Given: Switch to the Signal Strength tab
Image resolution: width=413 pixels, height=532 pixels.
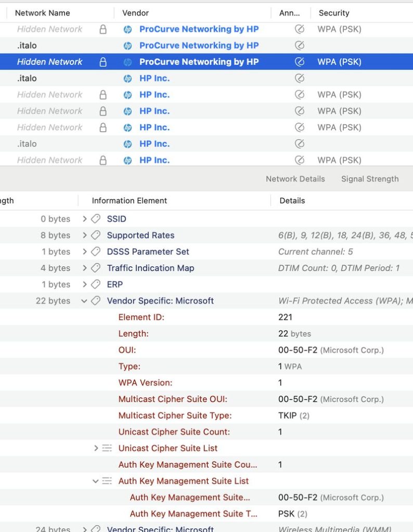Looking at the screenshot, I should point(370,179).
